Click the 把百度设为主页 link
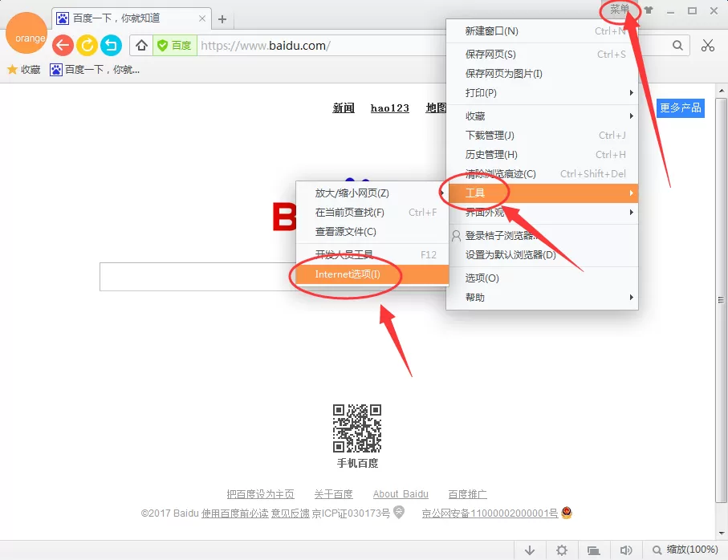 click(x=261, y=494)
